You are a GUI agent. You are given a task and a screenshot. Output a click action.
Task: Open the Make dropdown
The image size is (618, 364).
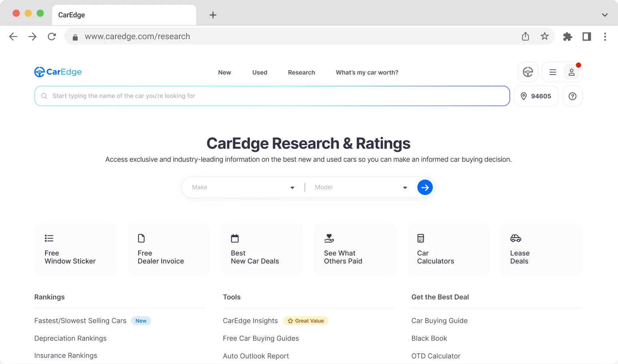tap(243, 187)
